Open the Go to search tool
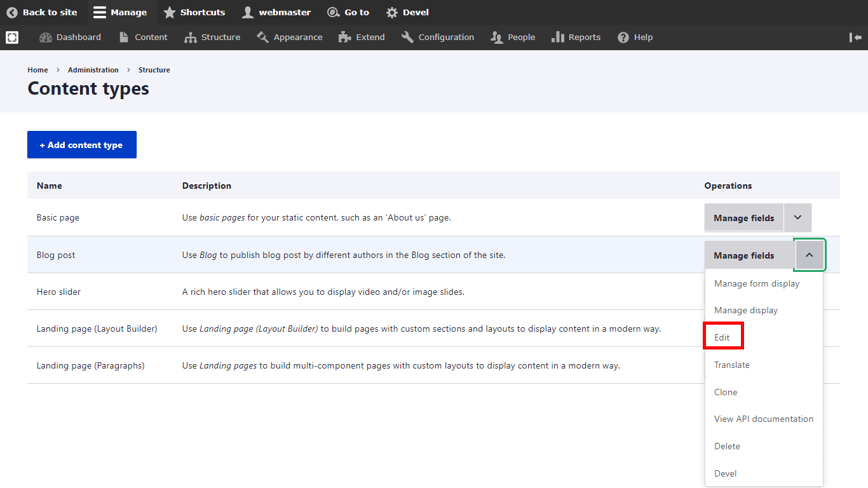Image resolution: width=868 pixels, height=488 pixels. coord(348,12)
